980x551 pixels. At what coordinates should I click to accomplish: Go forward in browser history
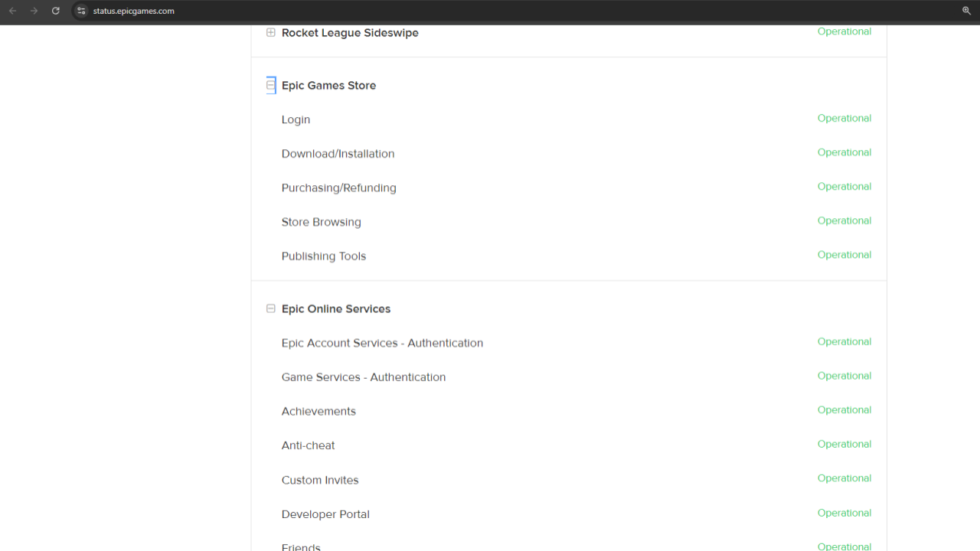click(x=34, y=11)
